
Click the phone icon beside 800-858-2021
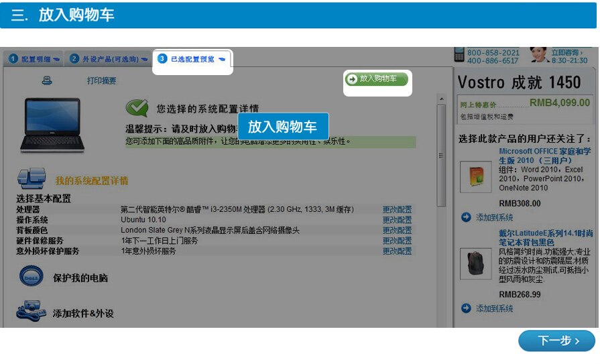point(459,55)
